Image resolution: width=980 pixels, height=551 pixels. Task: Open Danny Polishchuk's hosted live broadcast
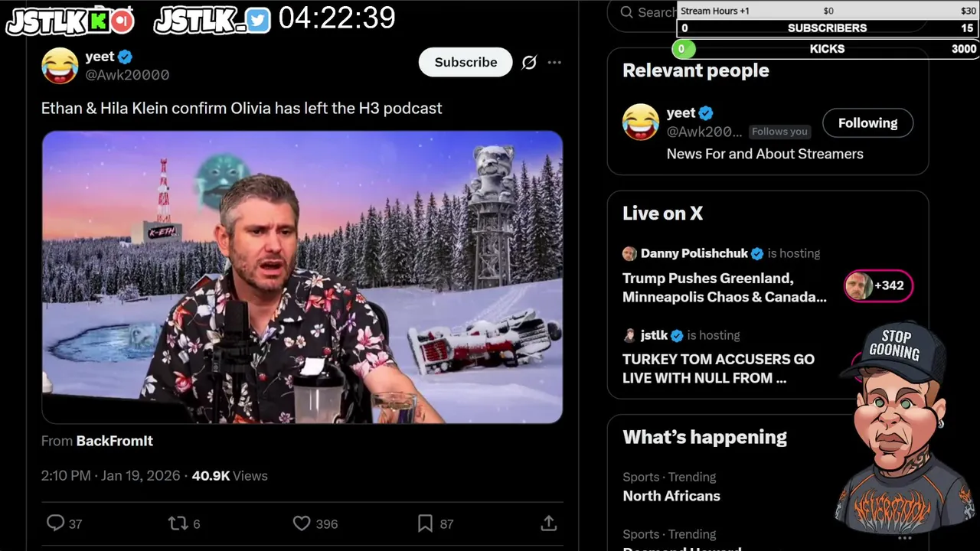click(724, 288)
